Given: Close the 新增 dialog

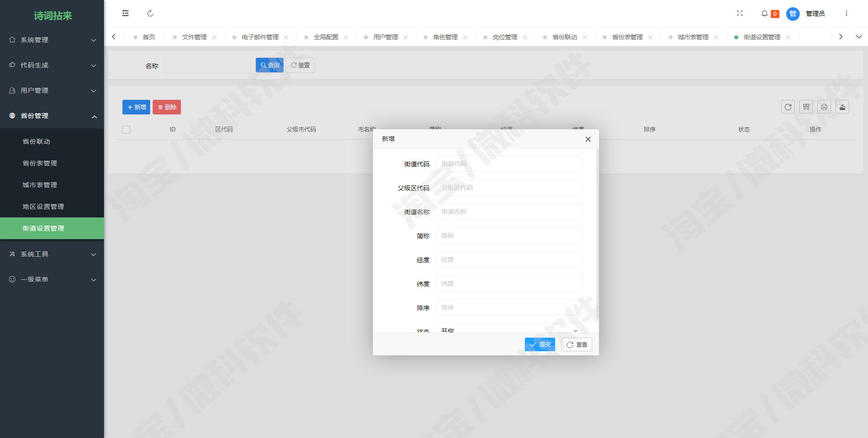Looking at the screenshot, I should [588, 139].
